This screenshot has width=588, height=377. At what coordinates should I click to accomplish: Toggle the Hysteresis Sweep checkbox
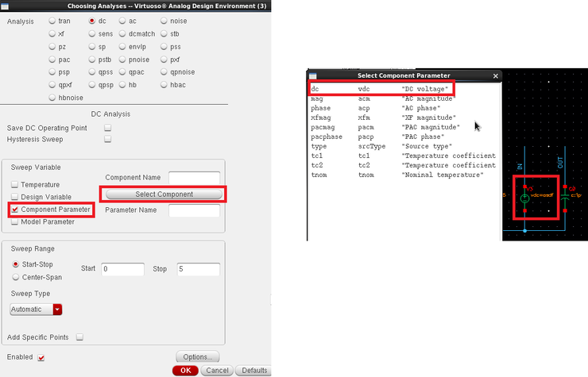[108, 139]
